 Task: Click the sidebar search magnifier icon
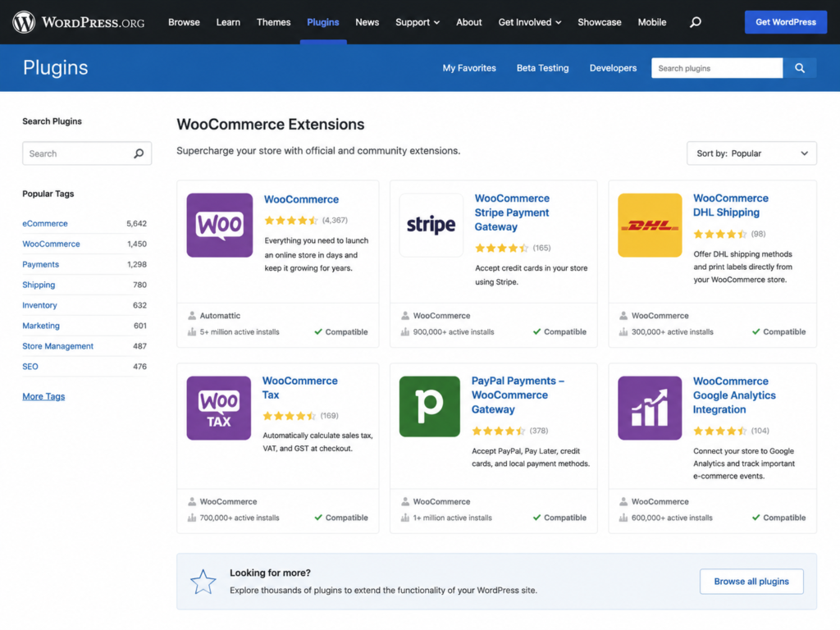(x=139, y=153)
